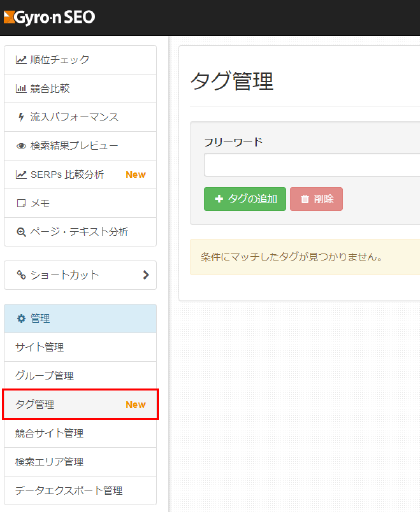Click the red 削除 button
The image size is (420, 512).
pyautogui.click(x=316, y=199)
